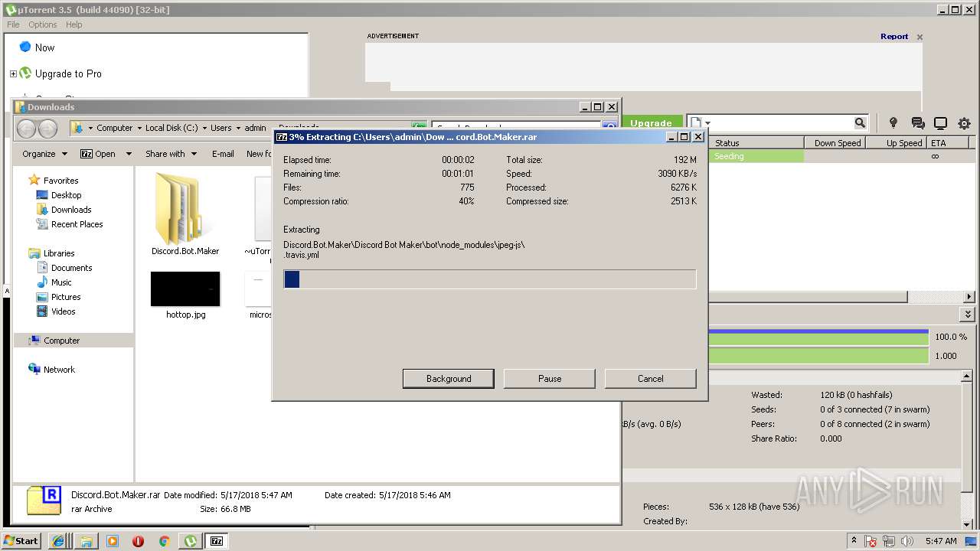Screen dimensions: 980x551
Task: Click the torrent availability green bar
Action: pos(818,356)
